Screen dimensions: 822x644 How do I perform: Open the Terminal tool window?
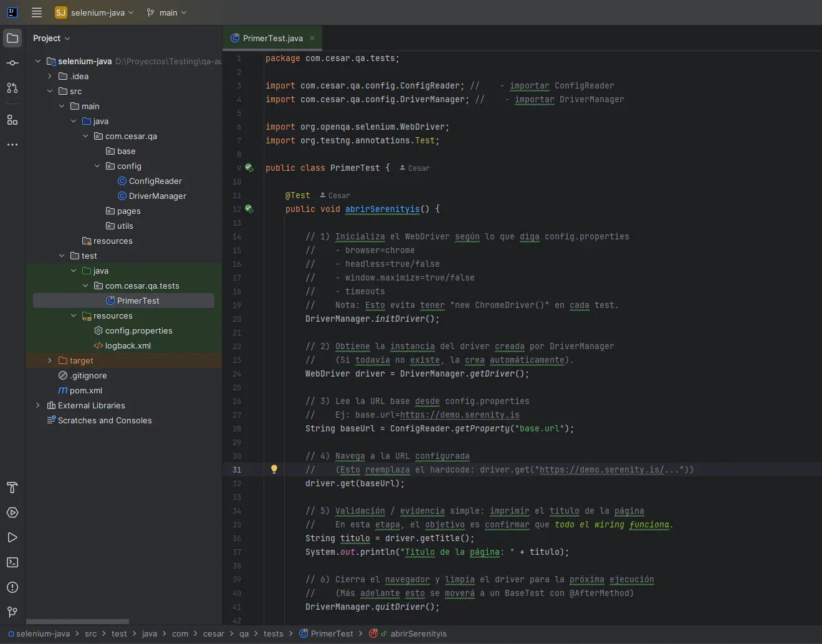[x=12, y=562]
